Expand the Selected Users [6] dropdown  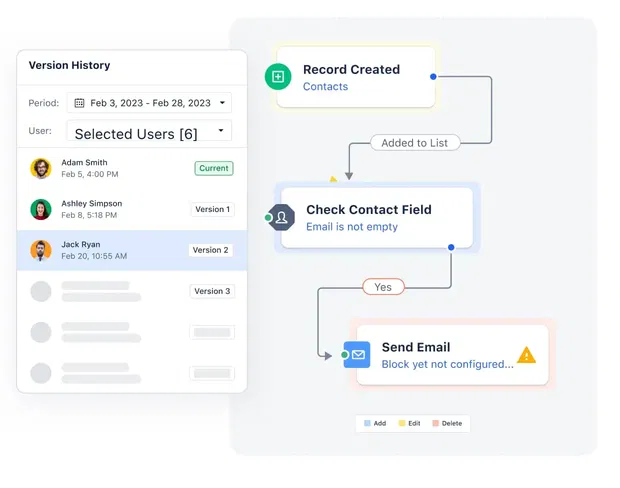tap(149, 131)
